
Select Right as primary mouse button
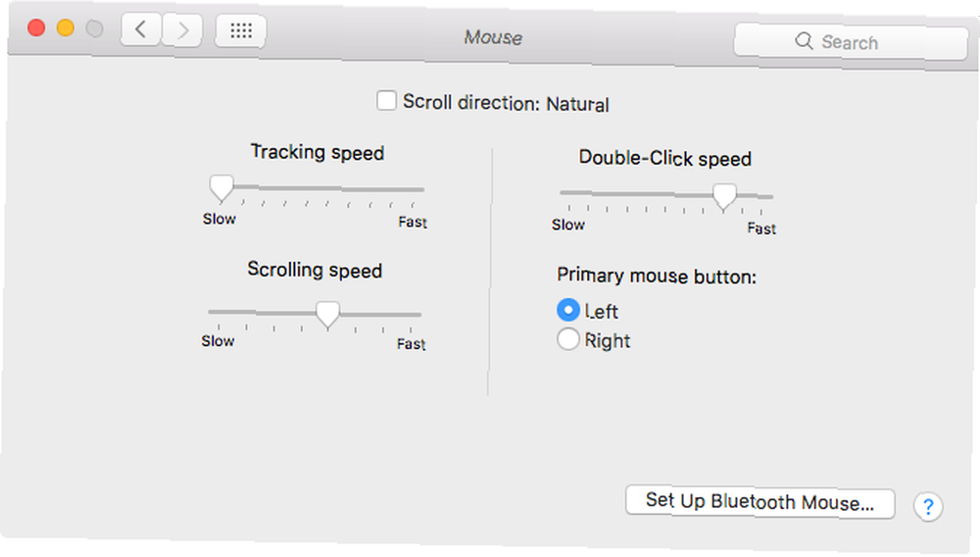(x=568, y=339)
